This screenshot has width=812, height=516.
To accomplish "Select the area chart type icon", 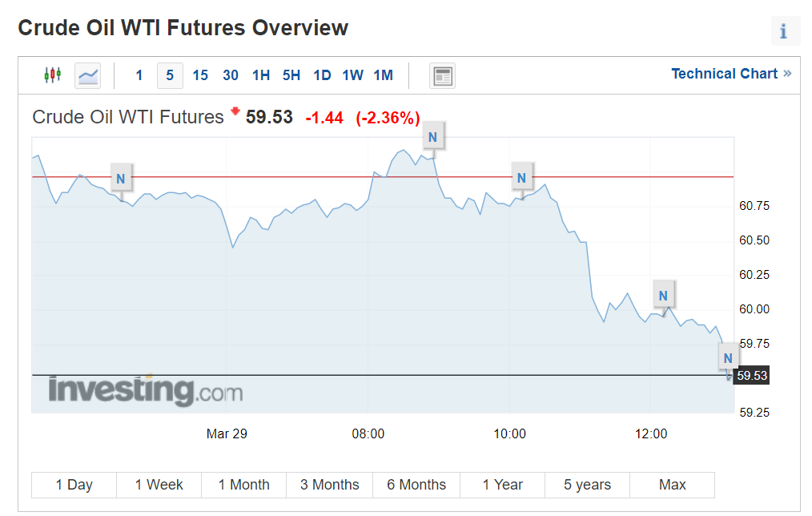I will (x=88, y=75).
